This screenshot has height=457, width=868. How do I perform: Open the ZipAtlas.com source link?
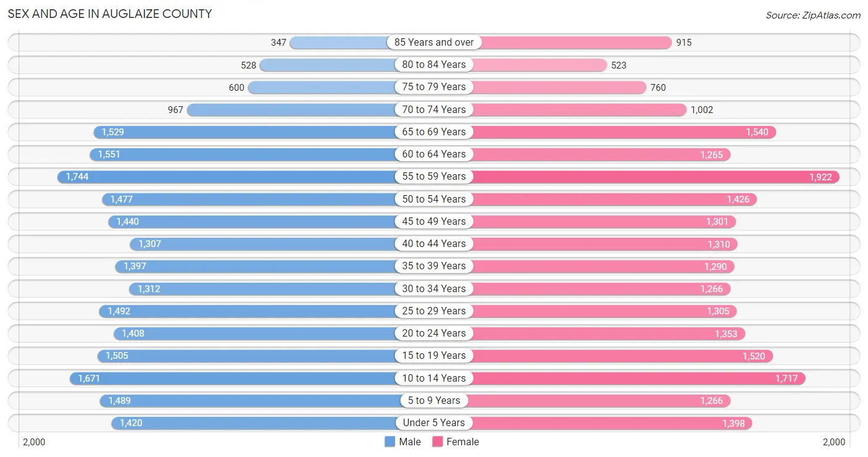[813, 15]
